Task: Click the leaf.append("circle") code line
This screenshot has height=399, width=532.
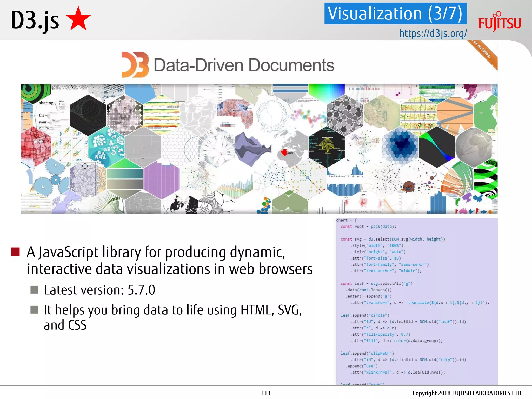Action: click(x=365, y=315)
